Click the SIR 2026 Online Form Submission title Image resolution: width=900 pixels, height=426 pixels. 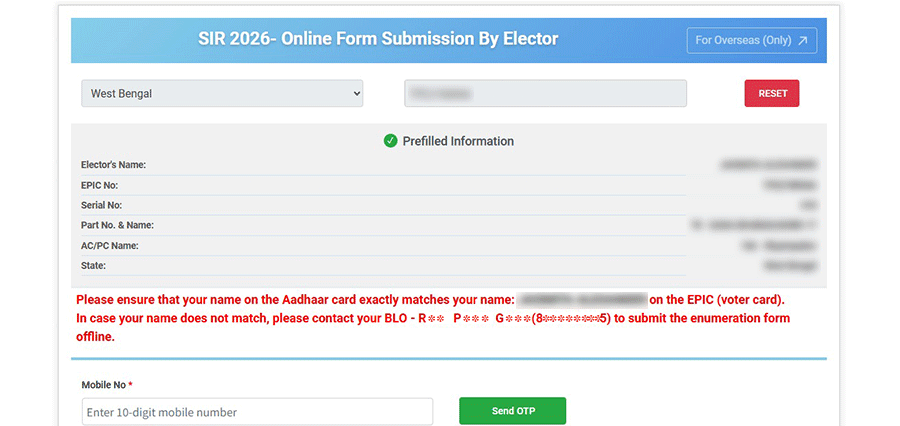[x=378, y=39]
